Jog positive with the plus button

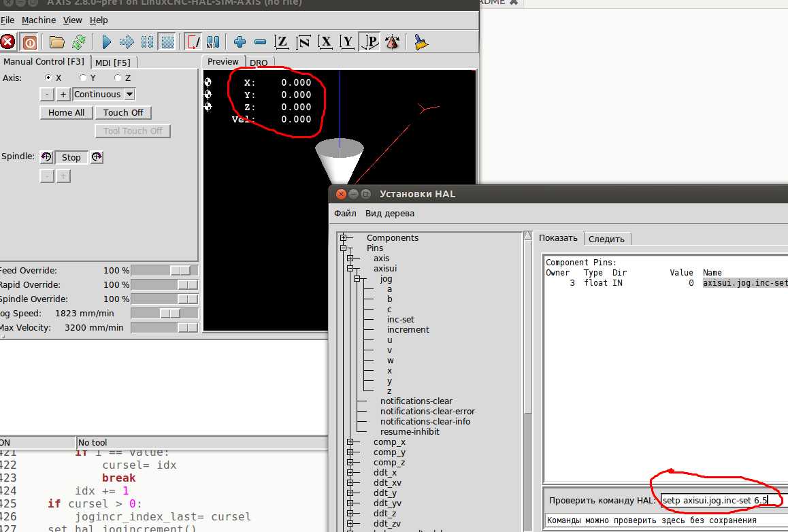click(x=63, y=95)
